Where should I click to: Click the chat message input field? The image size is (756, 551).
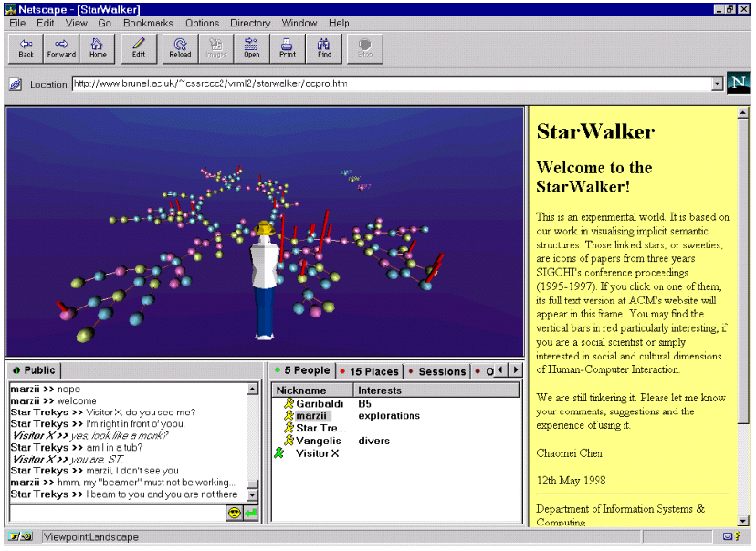coord(117,514)
